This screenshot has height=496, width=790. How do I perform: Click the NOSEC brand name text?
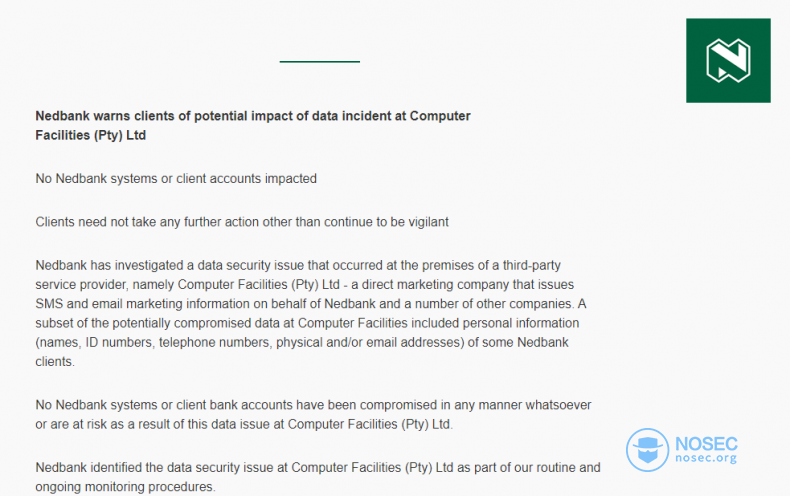[x=706, y=444]
